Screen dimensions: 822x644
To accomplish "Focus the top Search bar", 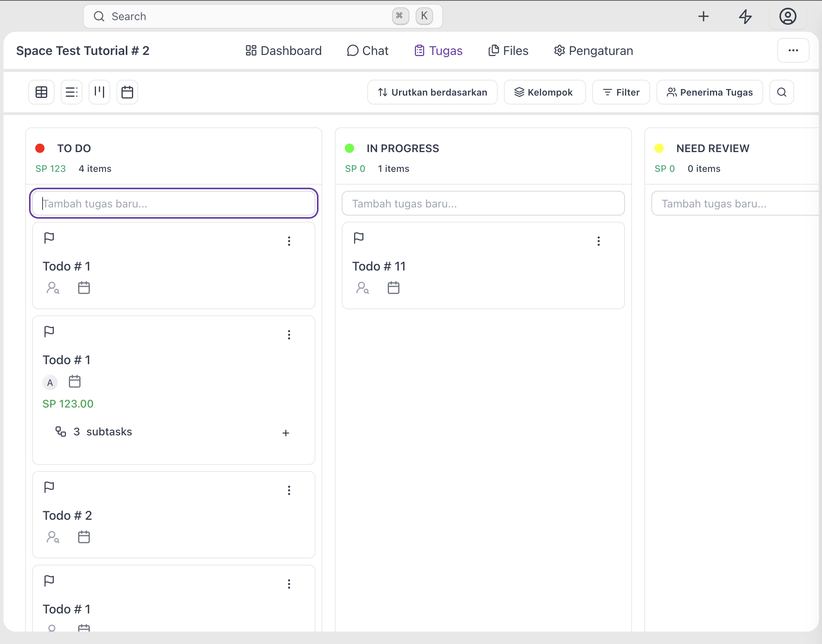I will pos(263,16).
